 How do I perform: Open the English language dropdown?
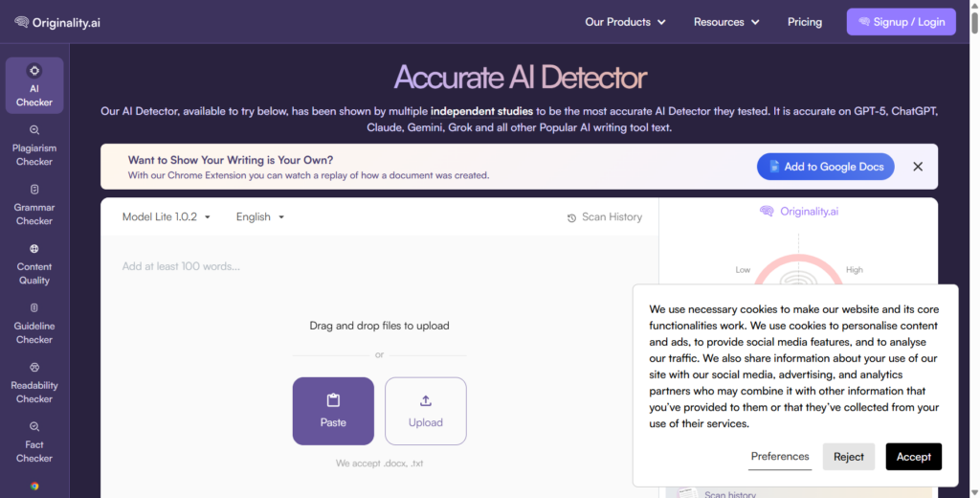click(260, 217)
